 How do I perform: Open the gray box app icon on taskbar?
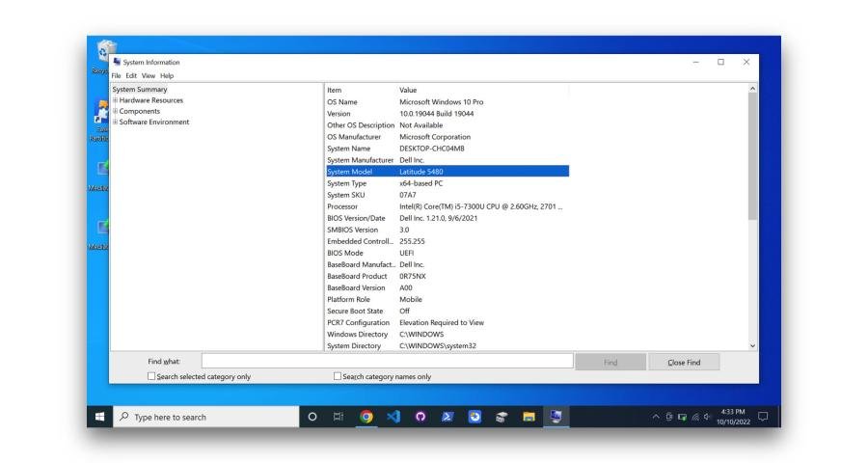pos(502,417)
